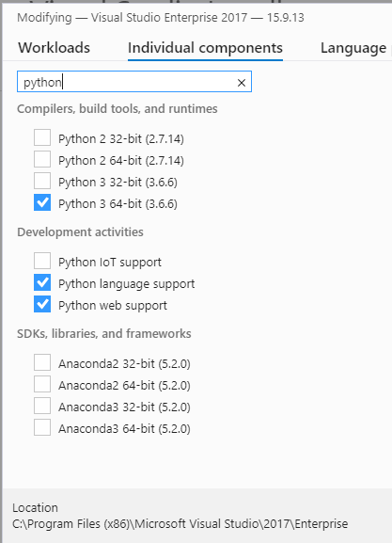Click the Anaconda3 64-bit (5.2.0) label
Screen dimensions: 392x543
click(x=124, y=429)
